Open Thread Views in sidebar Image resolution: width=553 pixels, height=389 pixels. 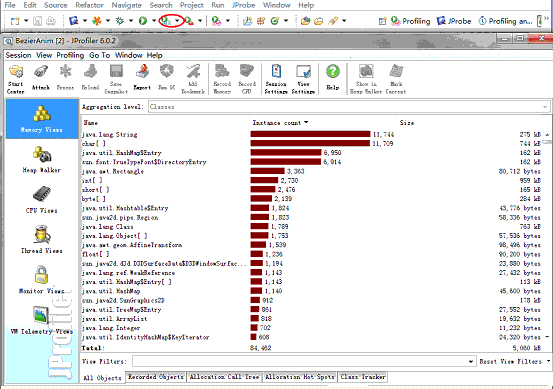tap(42, 240)
